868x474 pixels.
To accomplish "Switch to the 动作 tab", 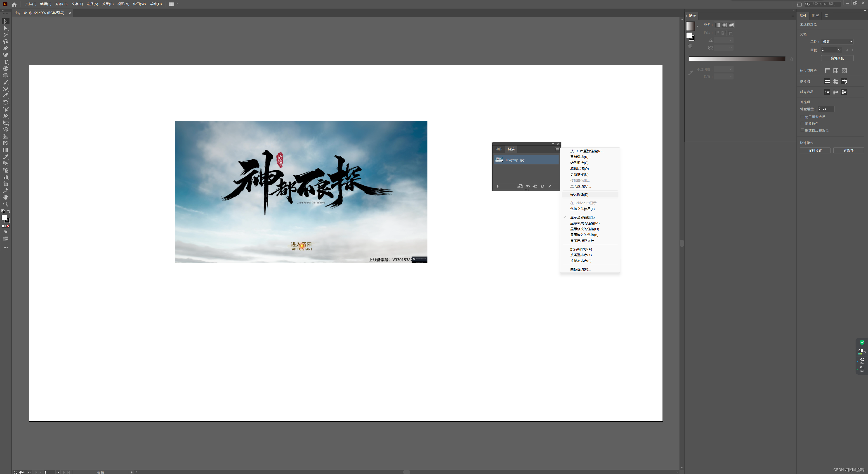I will coord(499,149).
